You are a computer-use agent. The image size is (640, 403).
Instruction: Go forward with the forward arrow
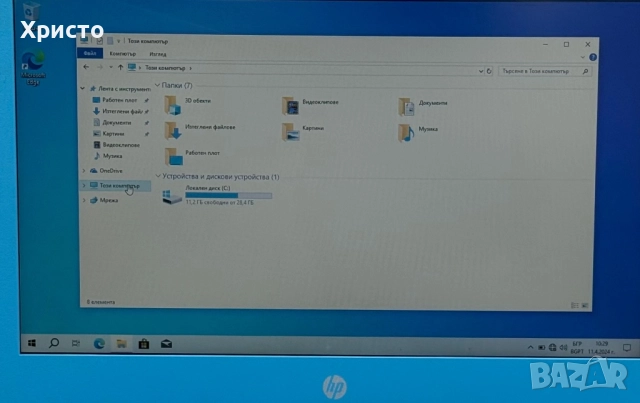point(100,67)
